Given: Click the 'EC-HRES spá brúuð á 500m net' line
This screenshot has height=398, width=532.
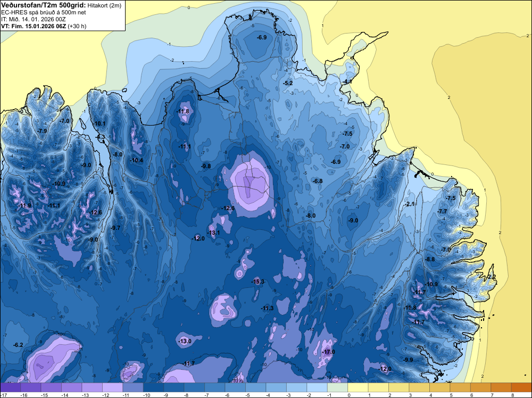Looking at the screenshot, I should 44,12.
